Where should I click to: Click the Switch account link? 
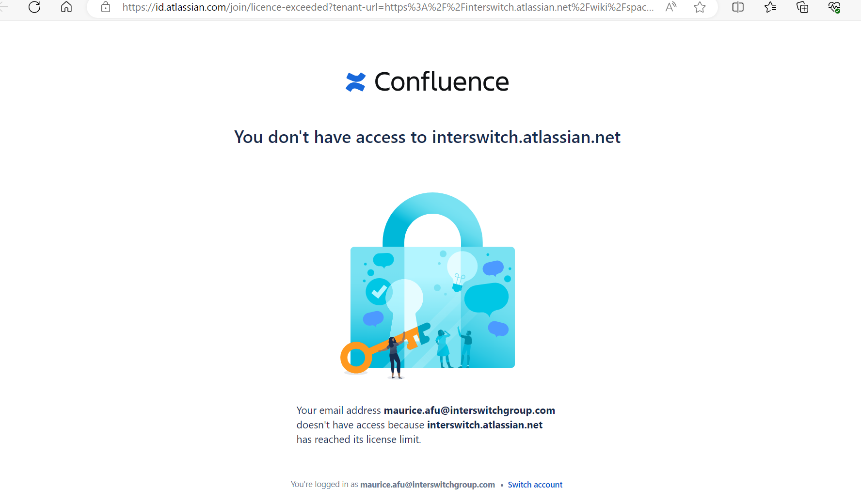(x=535, y=485)
